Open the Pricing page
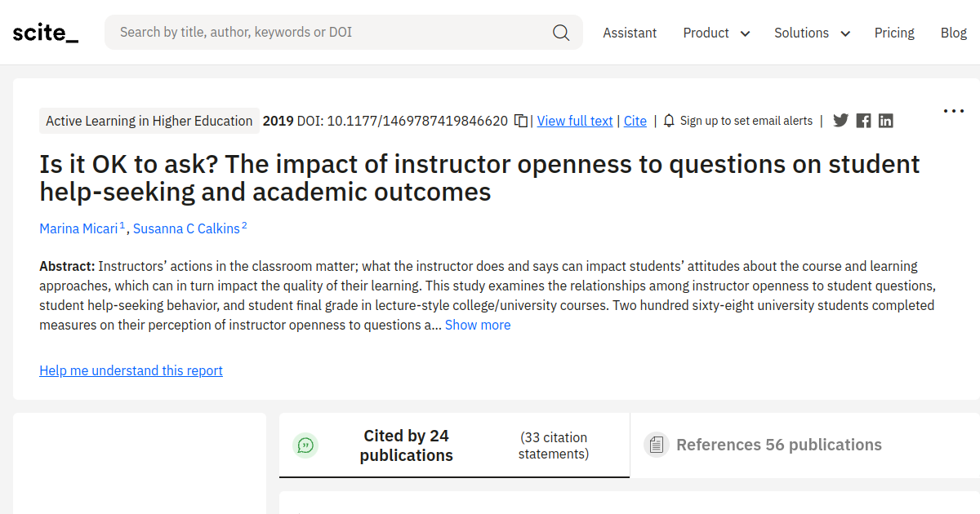The width and height of the screenshot is (980, 514). [894, 33]
